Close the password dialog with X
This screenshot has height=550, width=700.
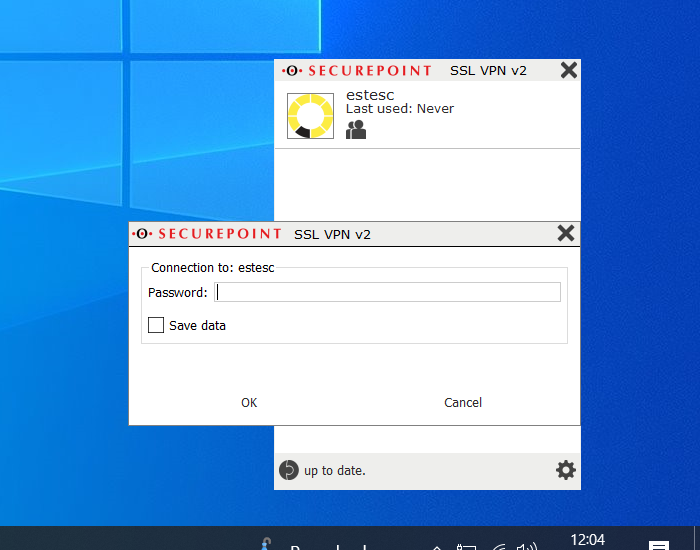tap(566, 233)
